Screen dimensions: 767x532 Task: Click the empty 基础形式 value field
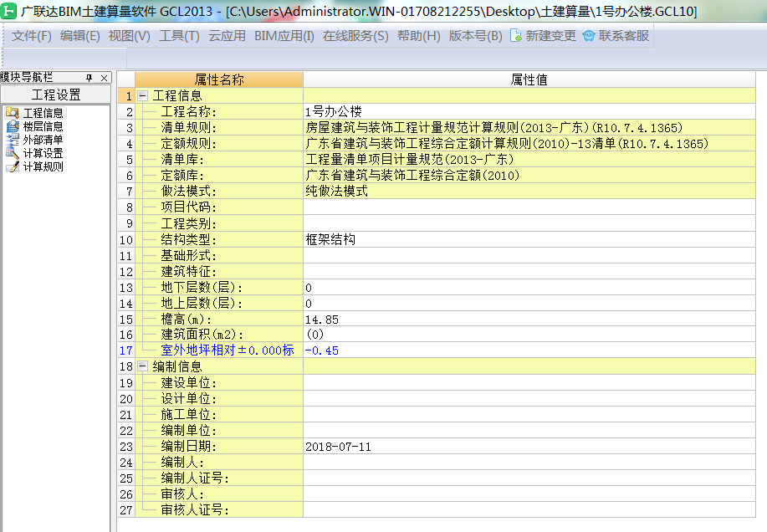click(529, 256)
